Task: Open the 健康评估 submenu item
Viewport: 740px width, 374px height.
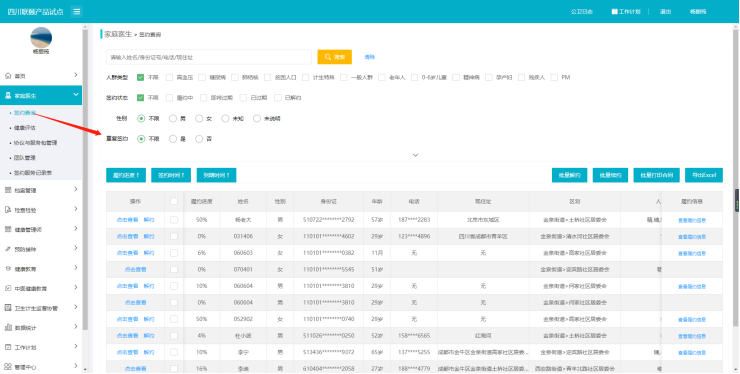Action: point(25,128)
